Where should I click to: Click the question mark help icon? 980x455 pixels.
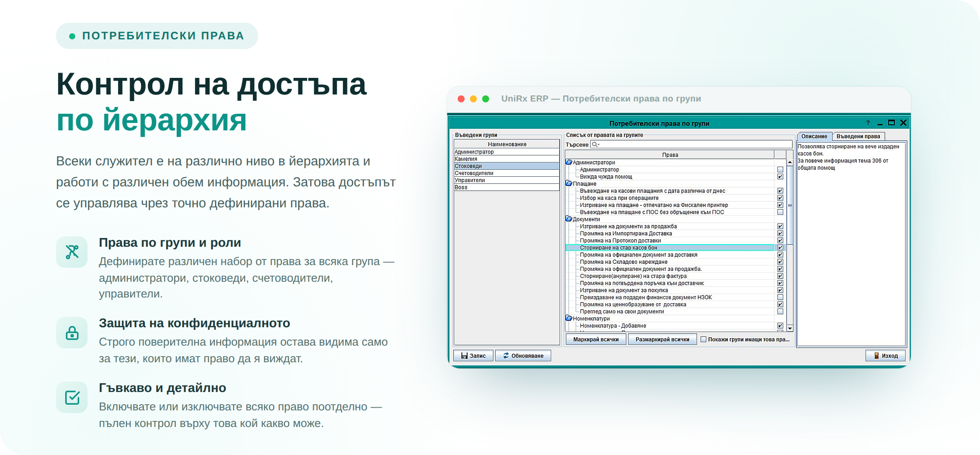(868, 123)
